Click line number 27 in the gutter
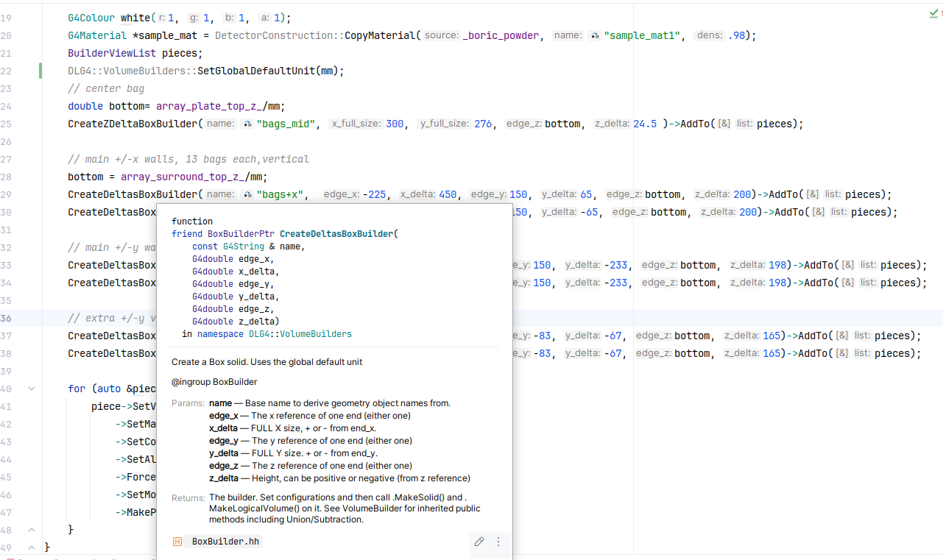Image resolution: width=943 pixels, height=560 pixels. pos(6,159)
